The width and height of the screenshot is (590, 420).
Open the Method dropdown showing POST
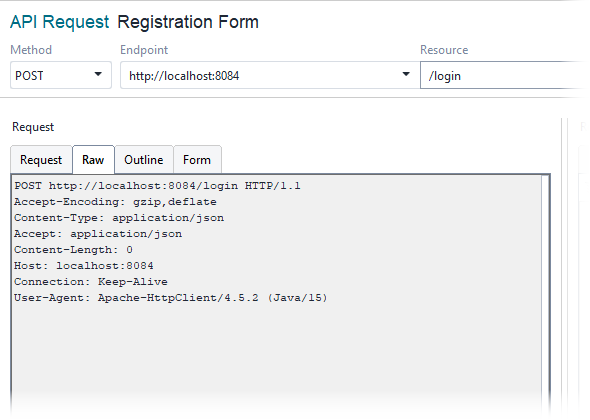tap(61, 75)
